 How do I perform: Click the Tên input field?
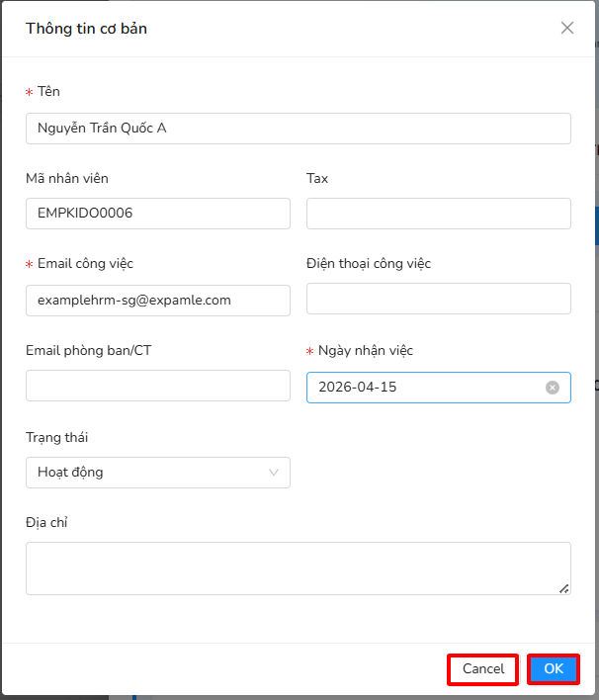(x=299, y=129)
